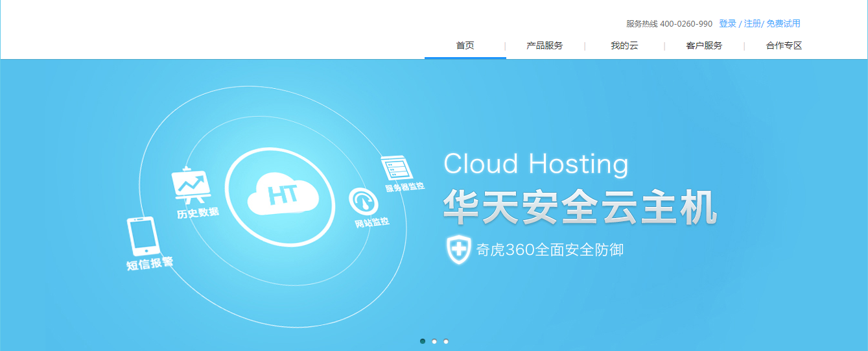The image size is (868, 351).
Task: Select 客户服务 in the top menu
Action: click(x=704, y=45)
